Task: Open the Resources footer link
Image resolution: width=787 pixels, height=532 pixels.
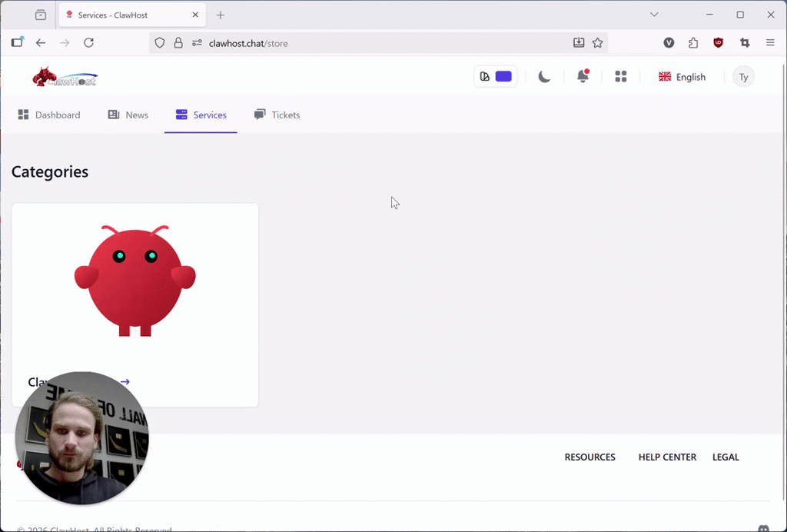Action: pos(589,457)
